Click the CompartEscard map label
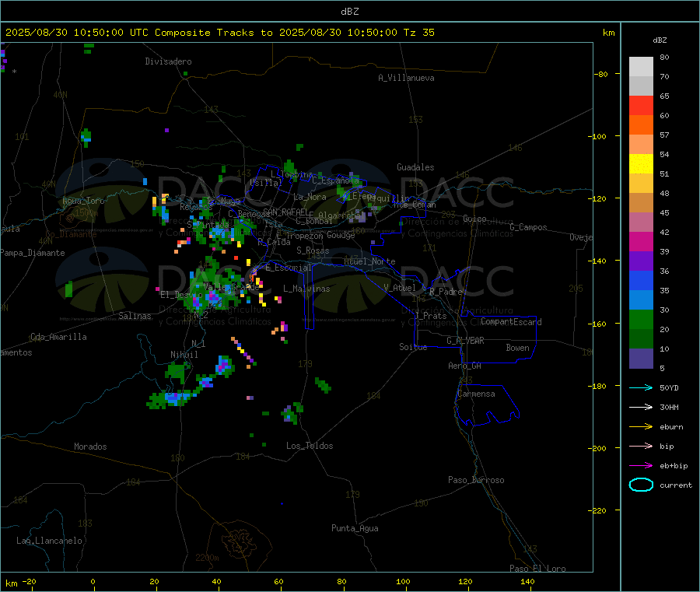 (x=511, y=322)
